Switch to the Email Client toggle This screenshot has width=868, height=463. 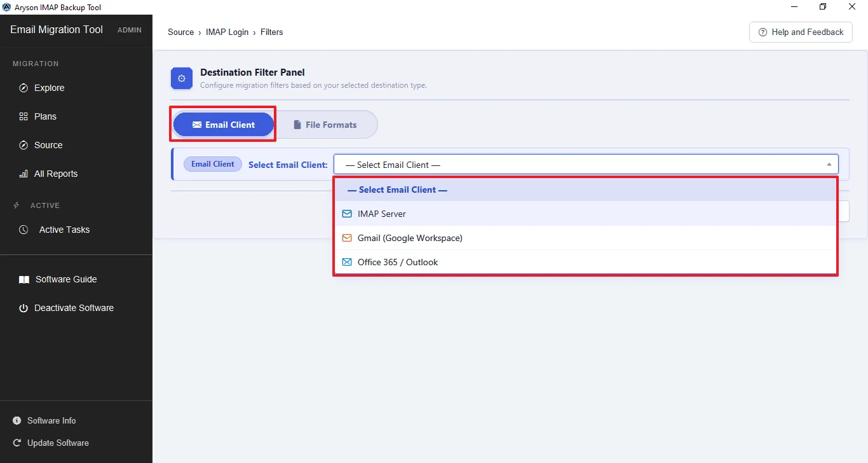[224, 125]
